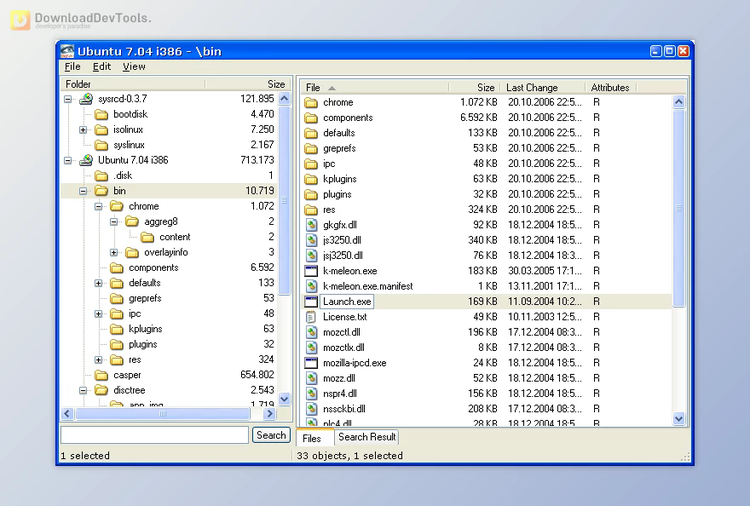
Task: Collapse the sysrcd-0.3.7 tree node
Action: [x=68, y=99]
